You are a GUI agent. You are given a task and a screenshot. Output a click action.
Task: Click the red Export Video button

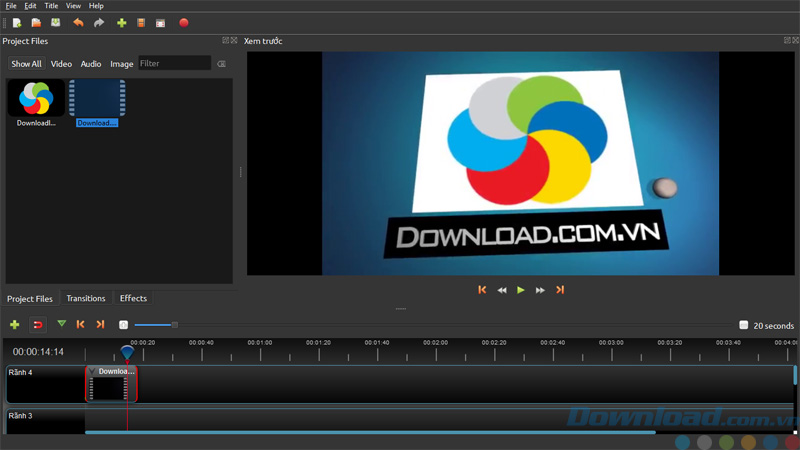pos(183,23)
